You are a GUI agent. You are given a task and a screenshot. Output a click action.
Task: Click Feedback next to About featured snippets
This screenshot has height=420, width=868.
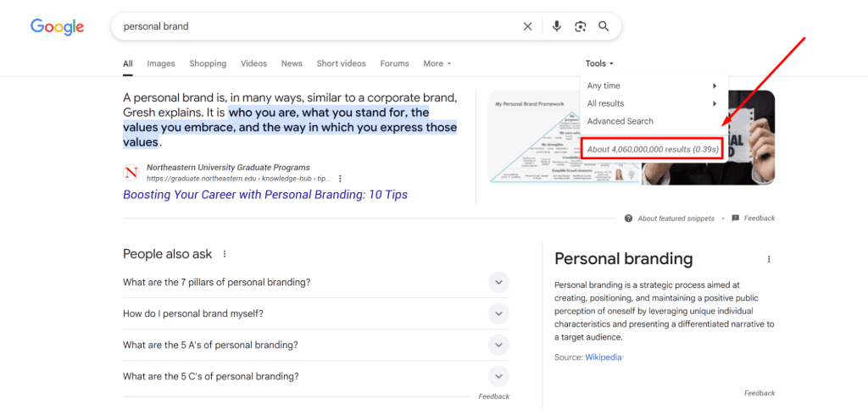[x=759, y=218]
